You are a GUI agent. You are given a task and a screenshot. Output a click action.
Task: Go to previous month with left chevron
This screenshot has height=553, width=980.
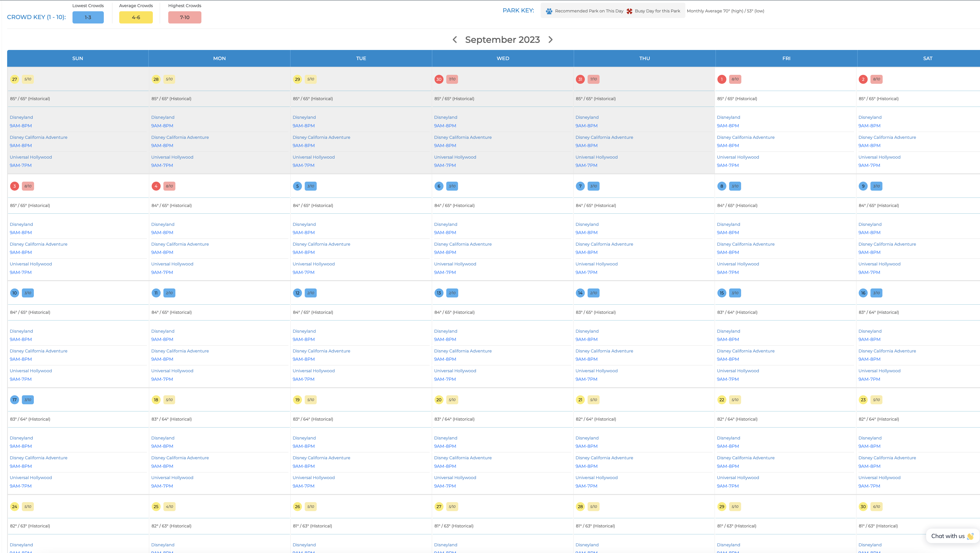tap(455, 40)
